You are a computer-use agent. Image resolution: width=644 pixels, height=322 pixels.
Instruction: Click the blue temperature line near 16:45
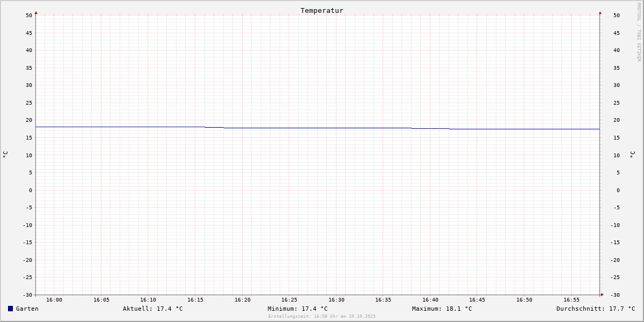478,129
